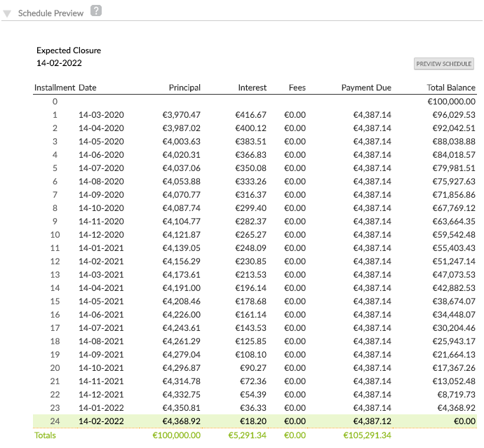Select date 14-07-2020
Viewport: 484px width, 448px height.
point(101,168)
